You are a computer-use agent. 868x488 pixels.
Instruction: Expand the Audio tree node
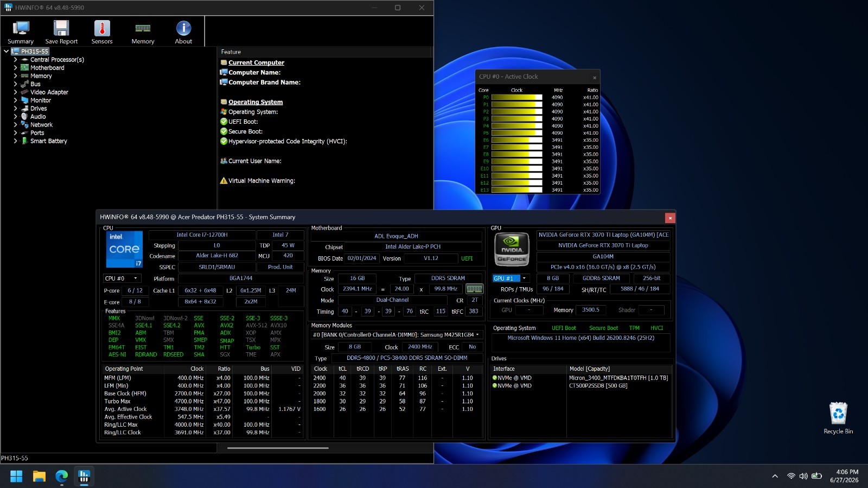click(15, 117)
